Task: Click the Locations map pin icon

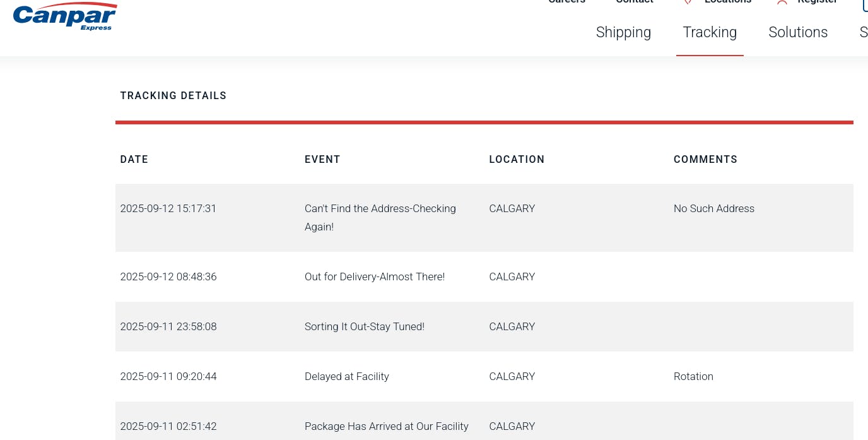Action: coord(688,2)
